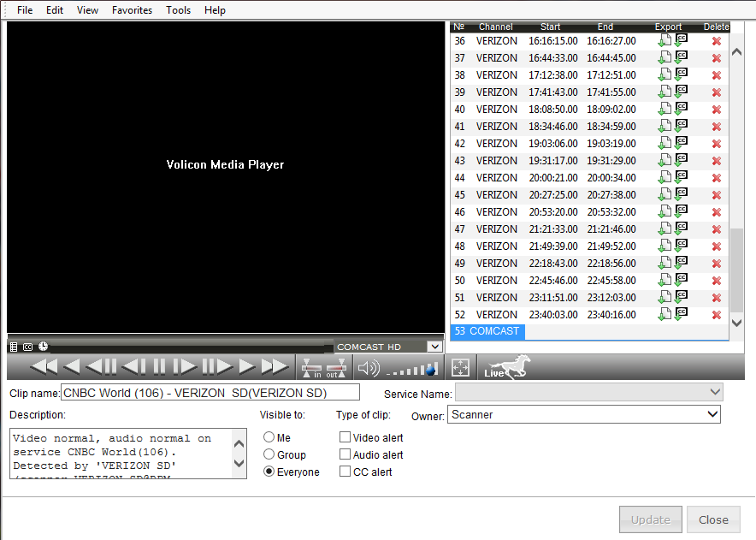Step one frame forward
The width and height of the screenshot is (756, 540).
pyautogui.click(x=185, y=367)
